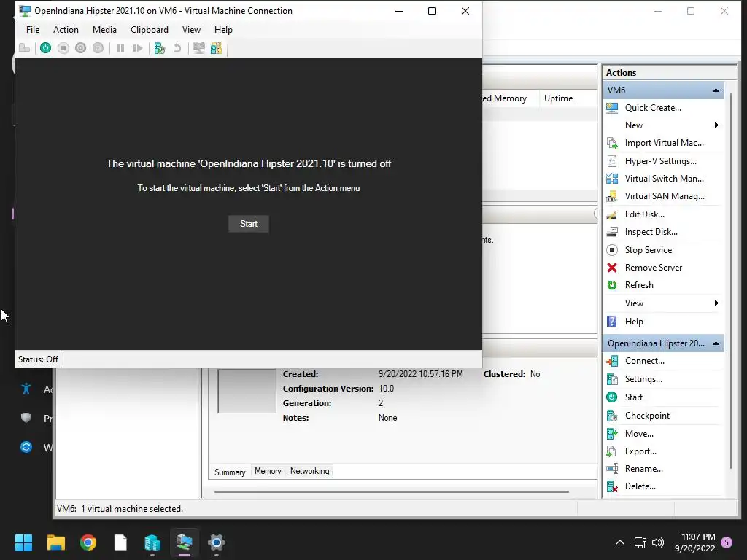Open the Clipboard menu

pyautogui.click(x=150, y=29)
